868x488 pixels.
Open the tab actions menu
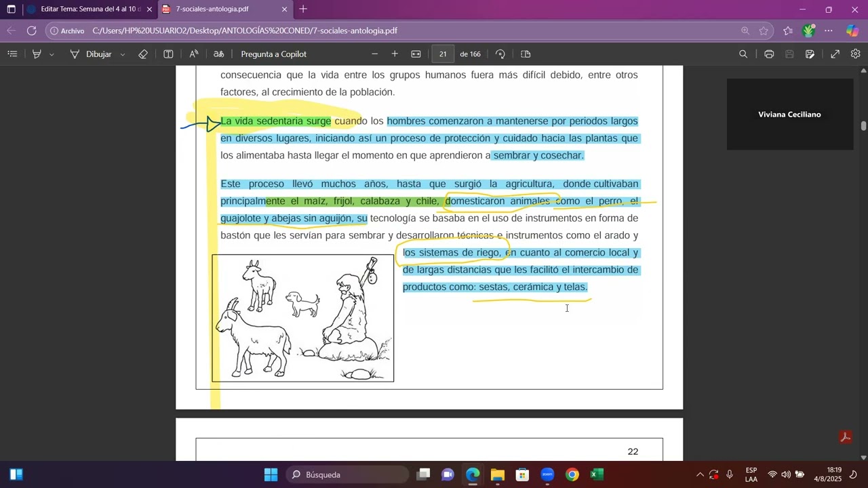(x=11, y=9)
